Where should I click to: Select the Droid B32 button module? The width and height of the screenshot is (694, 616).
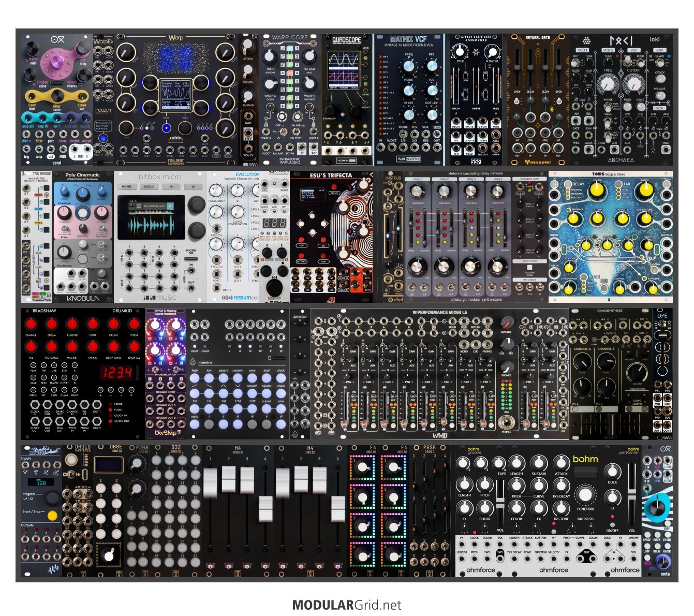176,510
